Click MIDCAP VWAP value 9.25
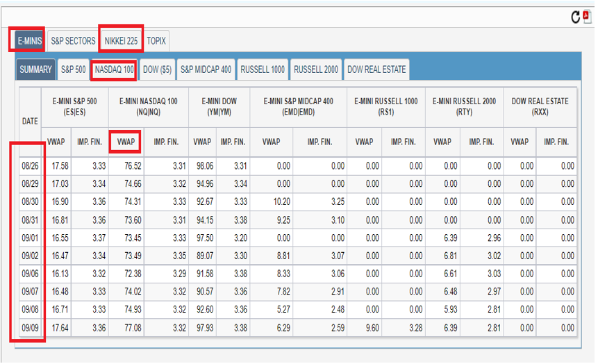The width and height of the screenshot is (598, 364). click(283, 220)
